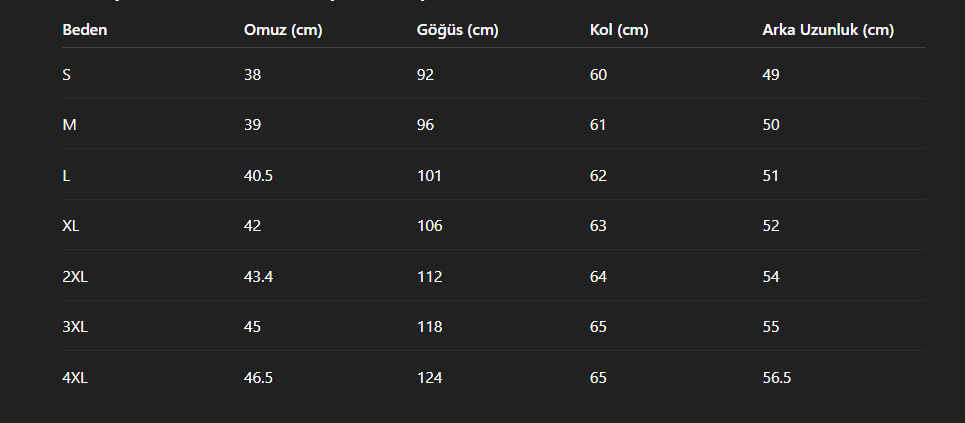Select chest value 106 in XL row

click(x=430, y=226)
